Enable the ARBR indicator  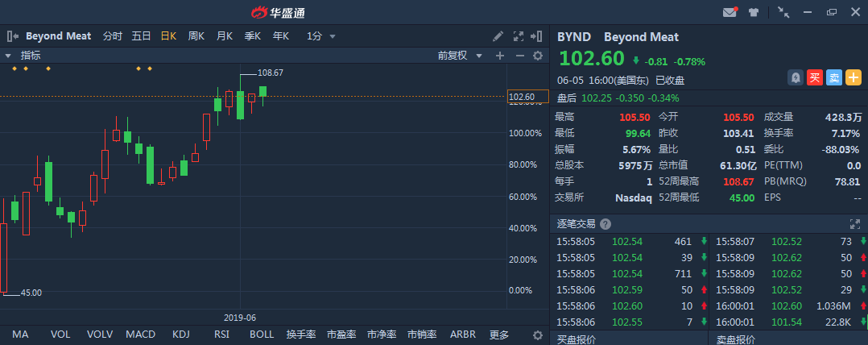(x=463, y=335)
